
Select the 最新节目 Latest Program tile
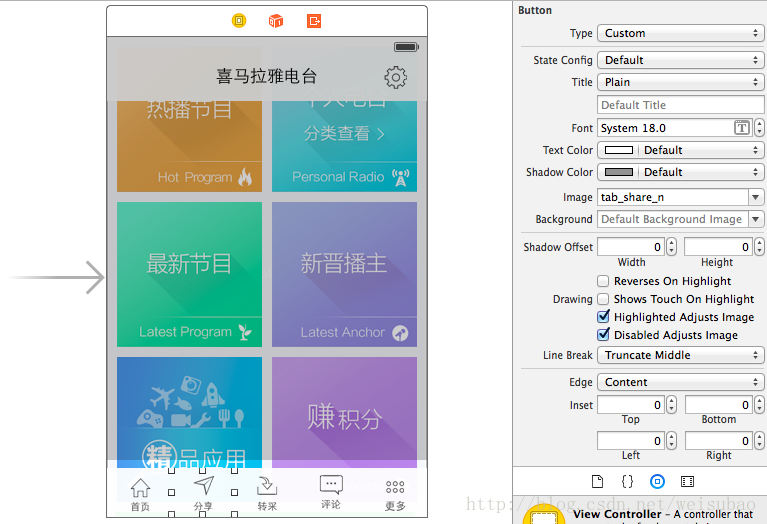189,274
